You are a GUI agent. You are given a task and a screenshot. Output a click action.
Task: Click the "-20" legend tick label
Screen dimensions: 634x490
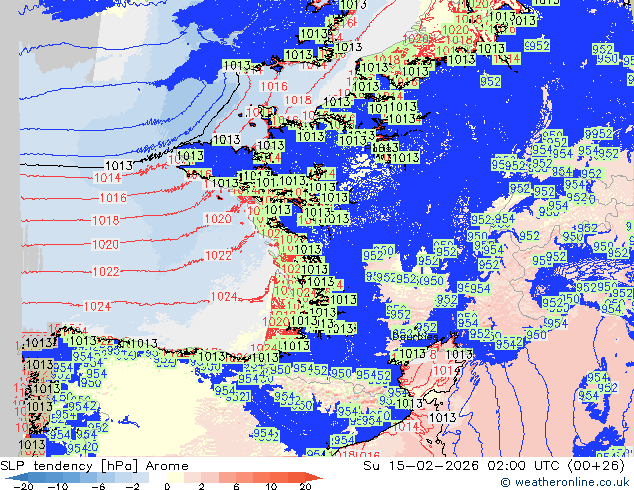23,486
